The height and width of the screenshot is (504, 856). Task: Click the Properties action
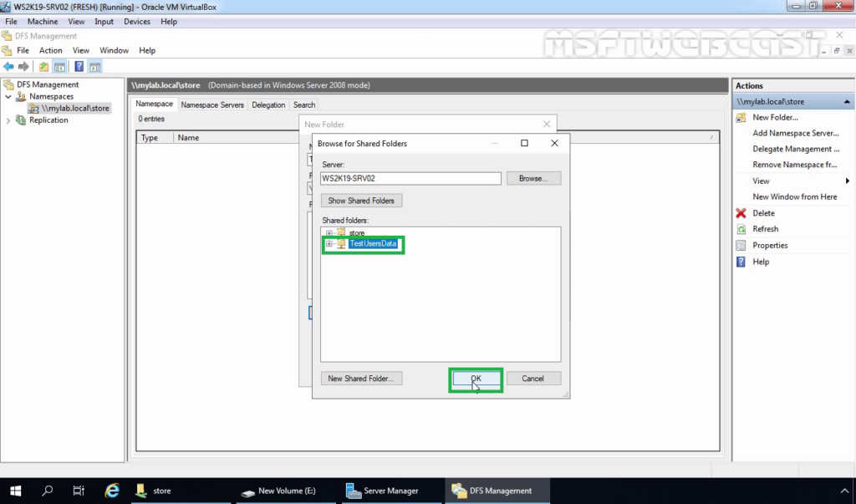[770, 245]
